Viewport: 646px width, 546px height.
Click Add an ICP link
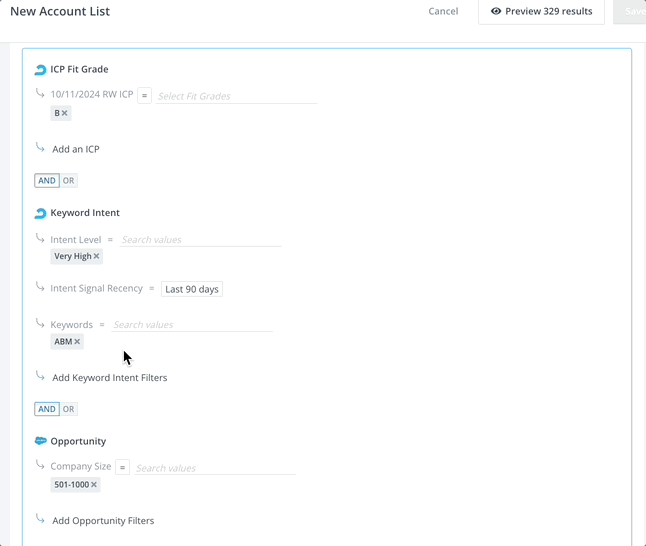pyautogui.click(x=76, y=149)
